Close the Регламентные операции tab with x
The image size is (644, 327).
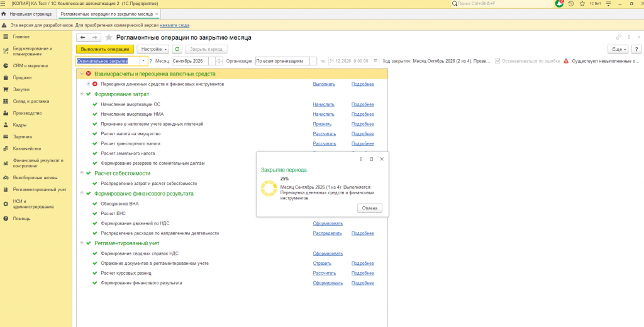pos(157,14)
